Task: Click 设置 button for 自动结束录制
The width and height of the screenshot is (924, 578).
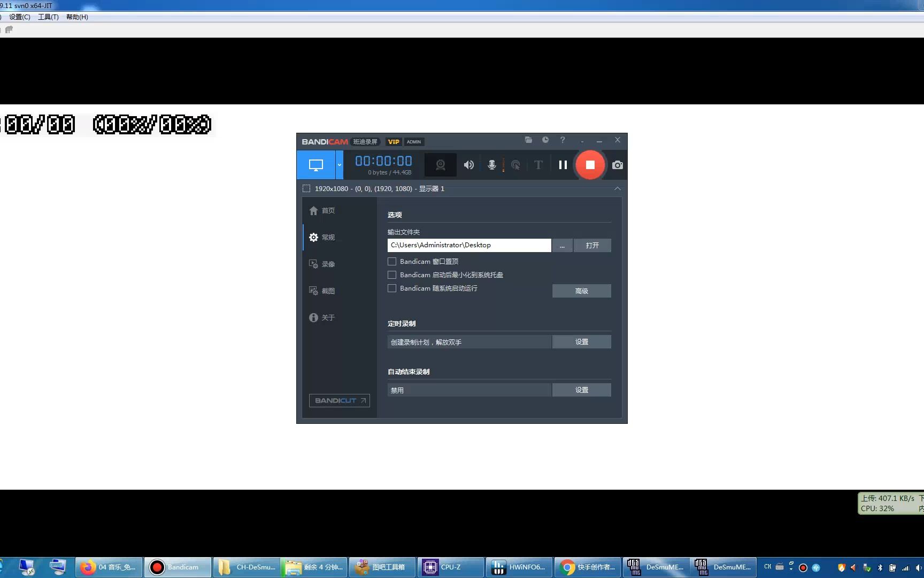Action: point(582,390)
